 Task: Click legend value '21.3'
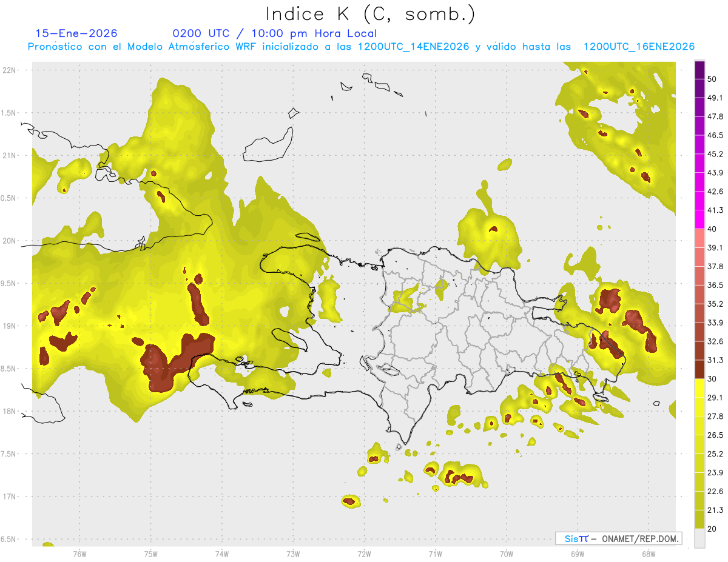[715, 510]
